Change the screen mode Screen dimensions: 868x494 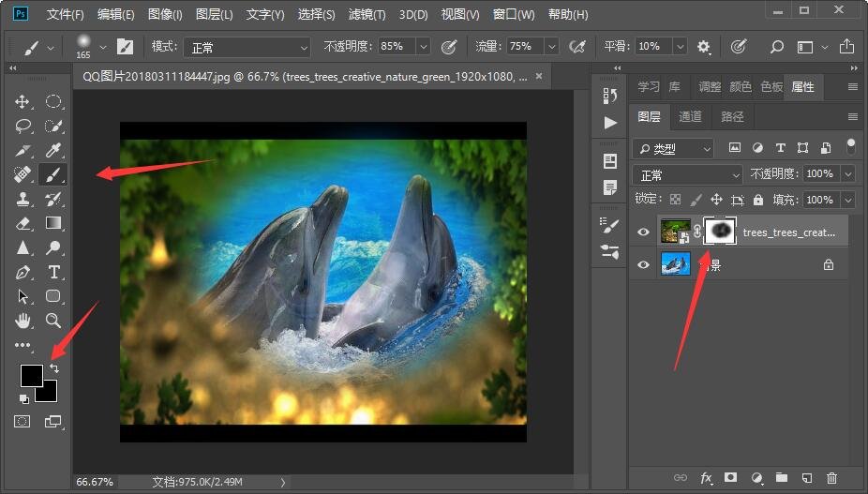tap(52, 422)
